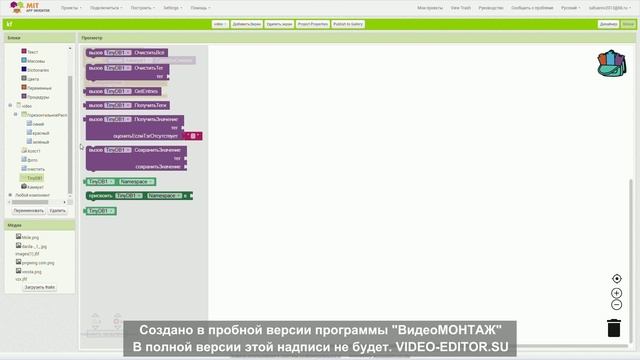
Task: Select the Массивы blocks category icon
Action: tap(24, 60)
